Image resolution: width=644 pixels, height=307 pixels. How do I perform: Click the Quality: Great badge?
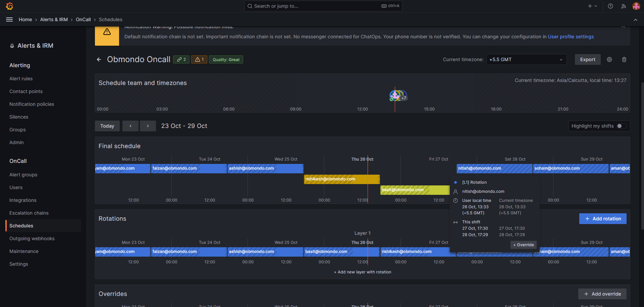coord(226,59)
